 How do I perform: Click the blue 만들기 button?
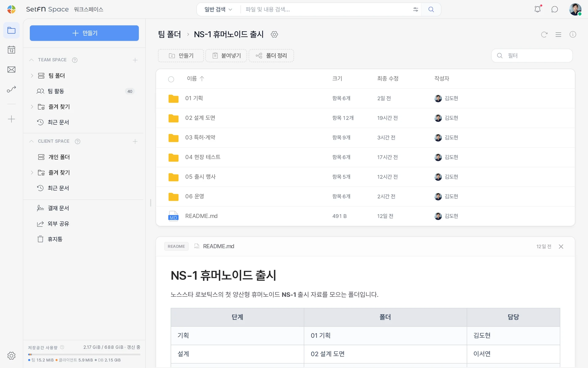(84, 33)
